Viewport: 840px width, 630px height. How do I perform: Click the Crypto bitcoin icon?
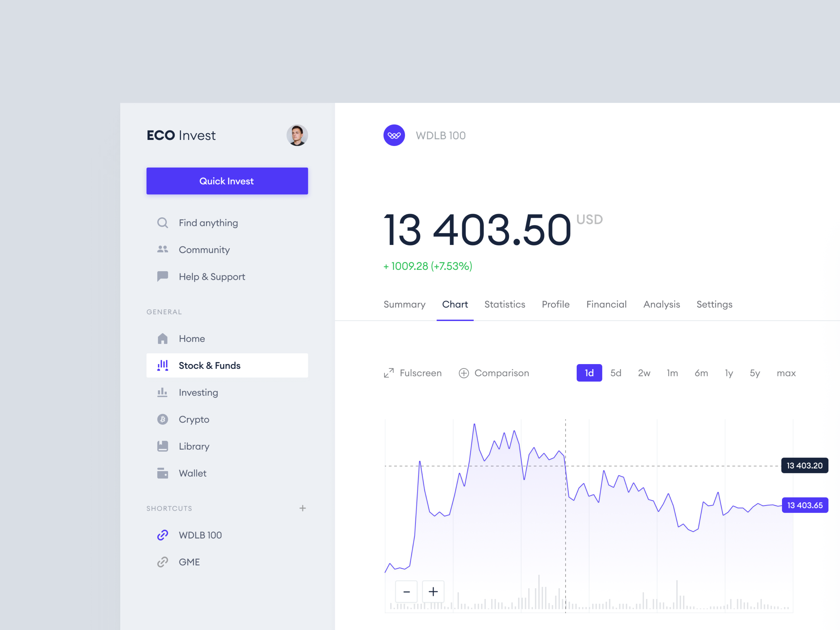(x=162, y=419)
